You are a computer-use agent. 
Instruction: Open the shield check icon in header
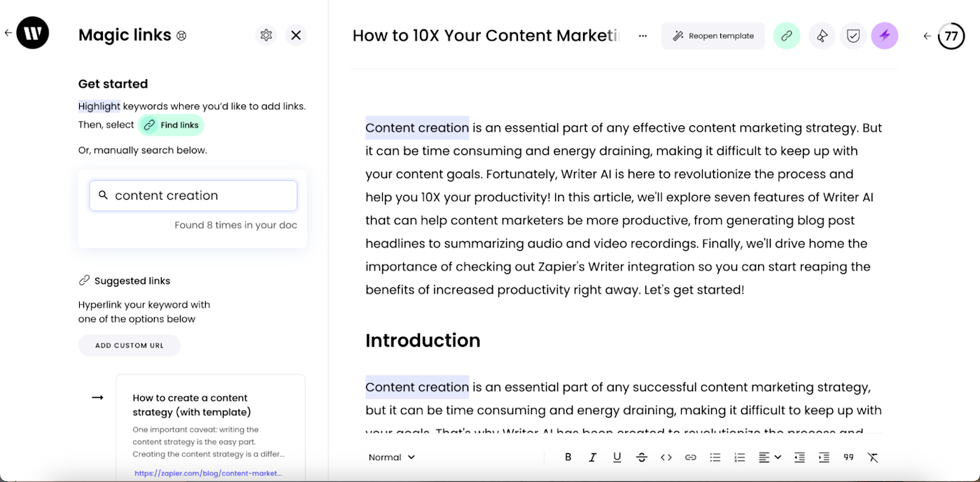pyautogui.click(x=853, y=36)
